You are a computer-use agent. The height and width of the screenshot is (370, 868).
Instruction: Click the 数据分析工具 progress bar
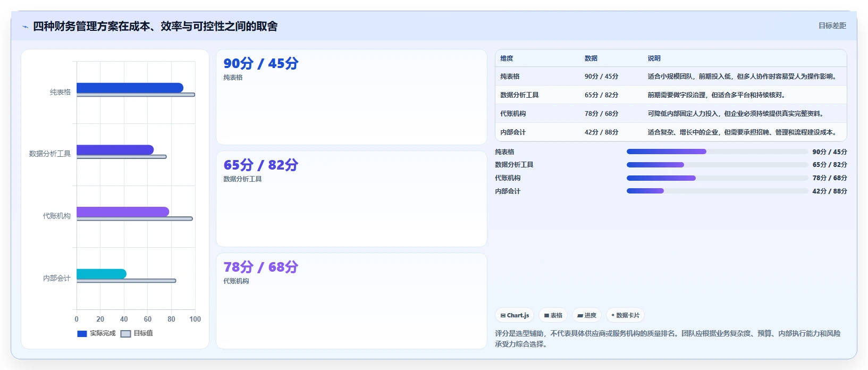717,165
